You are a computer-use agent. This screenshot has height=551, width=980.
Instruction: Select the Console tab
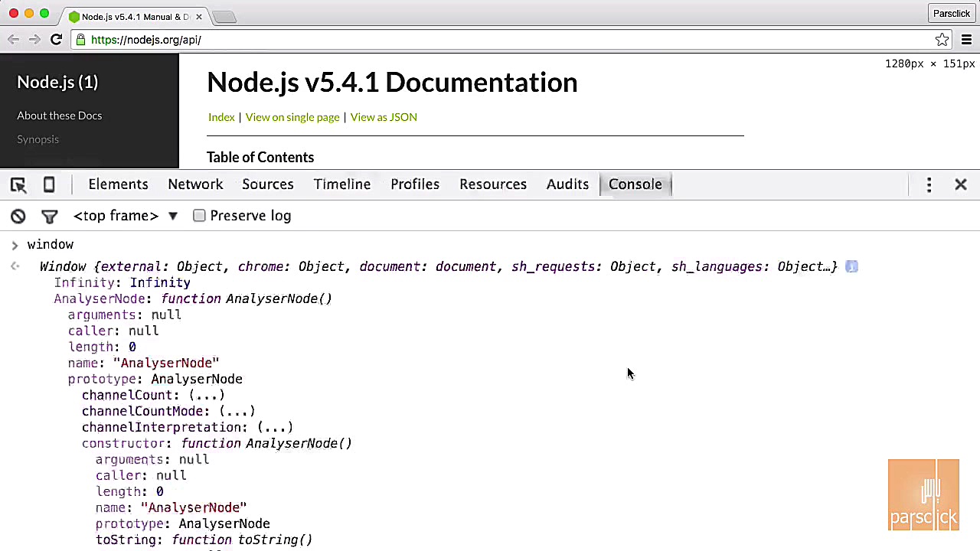(x=635, y=184)
